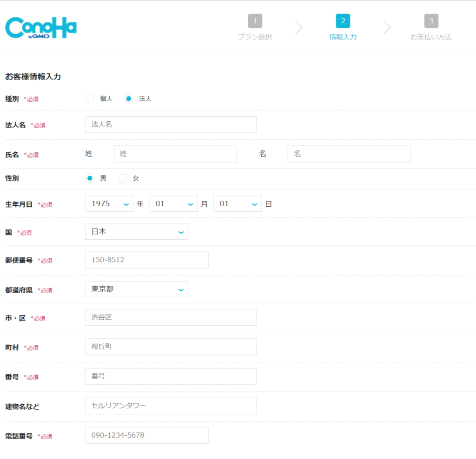Select step 3 お支払い方法
The width and height of the screenshot is (476, 459).
[x=431, y=21]
